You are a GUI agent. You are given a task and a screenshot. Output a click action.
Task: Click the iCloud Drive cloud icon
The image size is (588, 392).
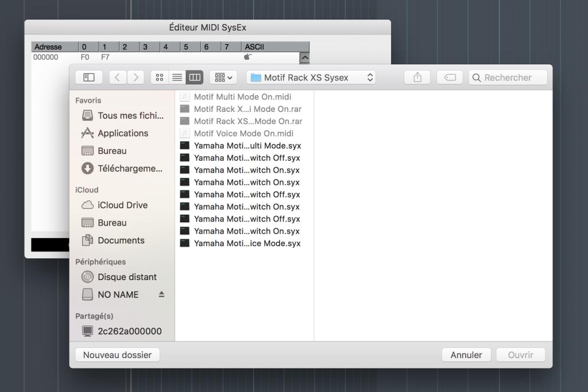tap(87, 205)
